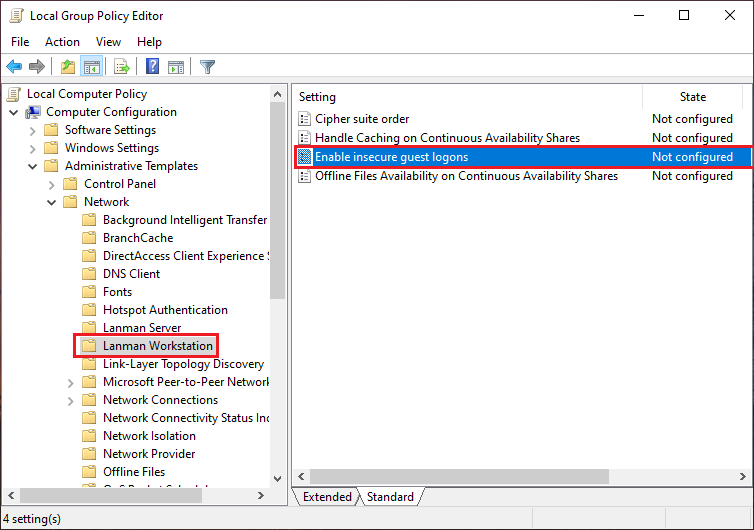
Task: Open the Action menu
Action: (62, 42)
